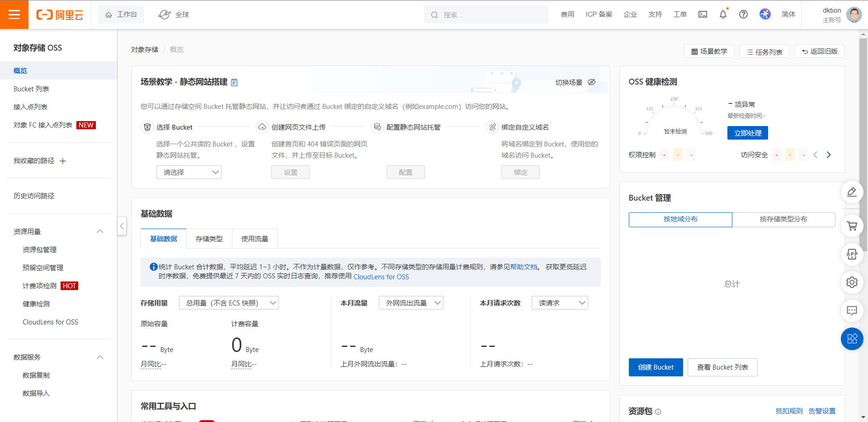This screenshot has height=422, width=868.
Task: Focus the top search field
Action: tap(486, 14)
